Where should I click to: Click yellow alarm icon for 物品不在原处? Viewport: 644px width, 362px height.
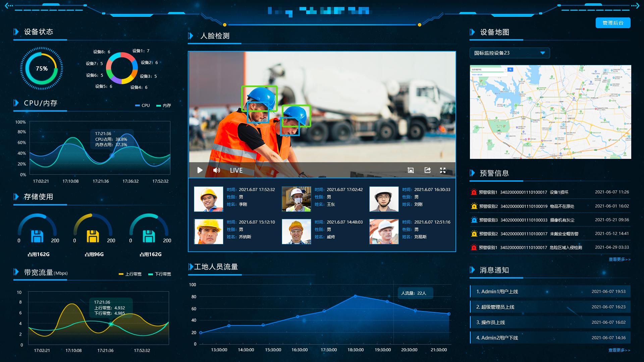tap(474, 206)
